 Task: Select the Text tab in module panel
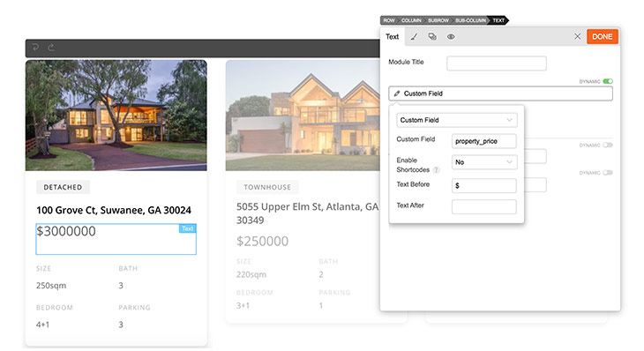[x=393, y=36]
